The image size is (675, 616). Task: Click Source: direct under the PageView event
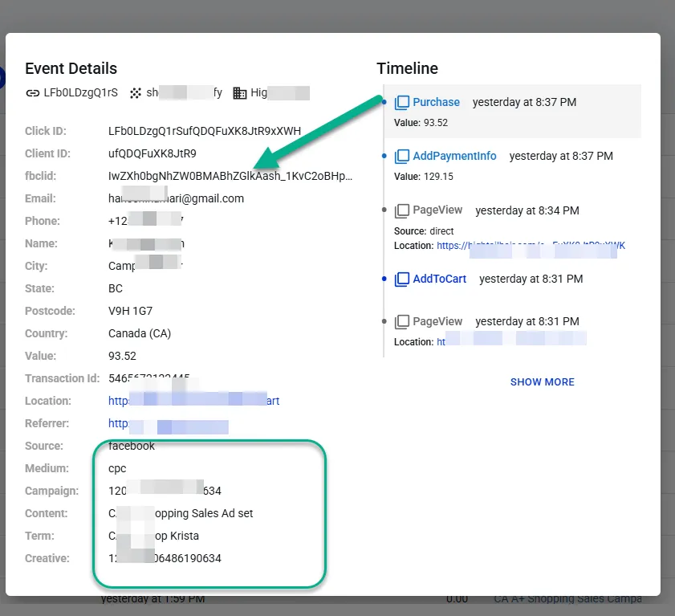click(424, 231)
